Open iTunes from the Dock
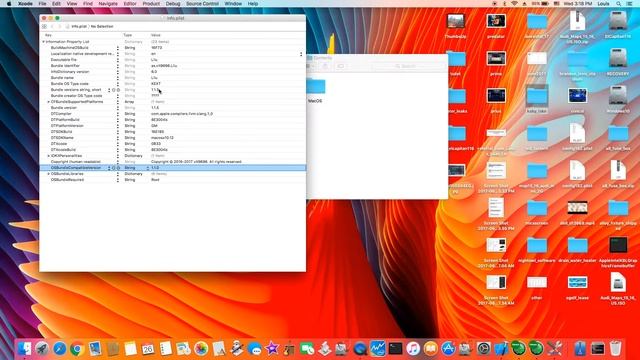Image resolution: width=640 pixels, height=360 pixels. tap(413, 349)
